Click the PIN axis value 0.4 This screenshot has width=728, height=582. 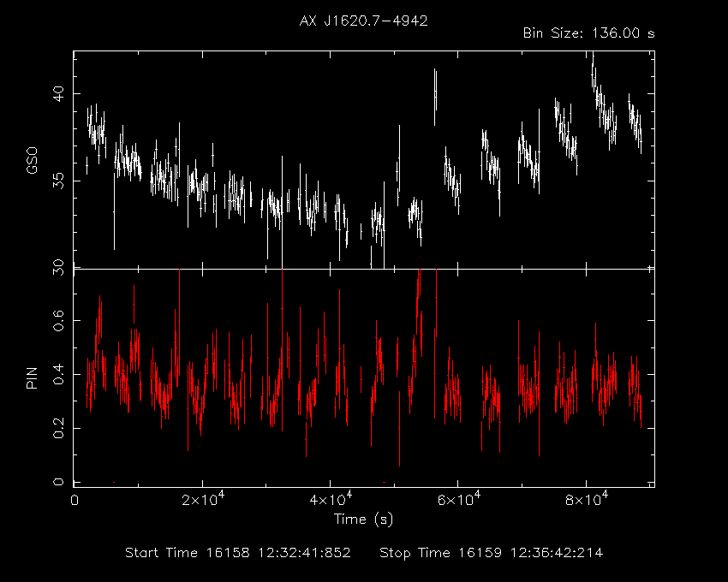coord(59,375)
